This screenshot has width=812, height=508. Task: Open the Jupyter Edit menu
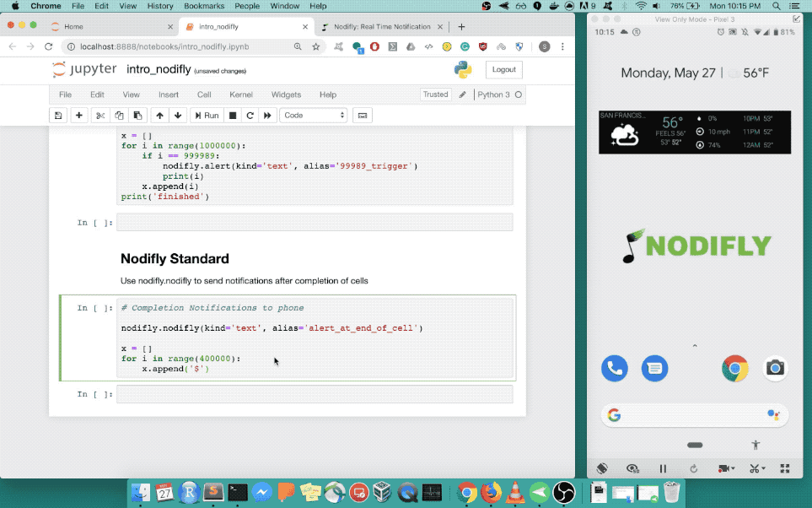(97, 95)
